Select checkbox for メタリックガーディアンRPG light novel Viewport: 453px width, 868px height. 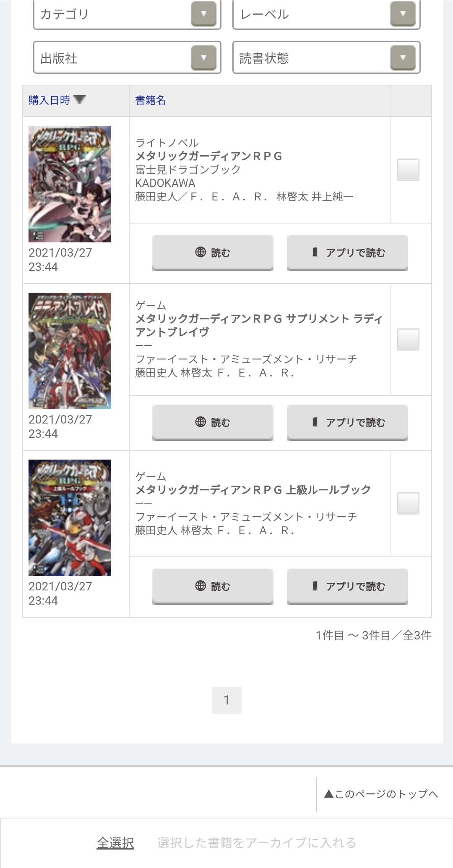[408, 169]
